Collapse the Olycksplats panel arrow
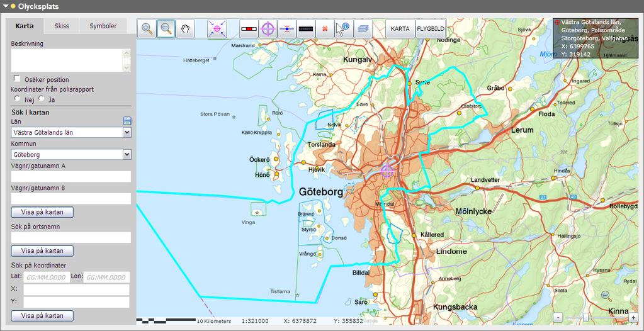Image resolution: width=644 pixels, height=331 pixels. (x=6, y=6)
